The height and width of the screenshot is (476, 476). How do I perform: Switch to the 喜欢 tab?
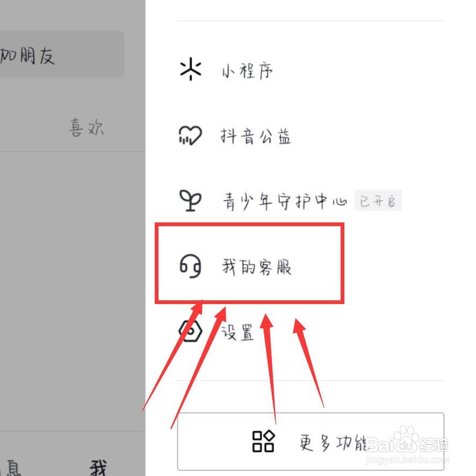point(86,127)
